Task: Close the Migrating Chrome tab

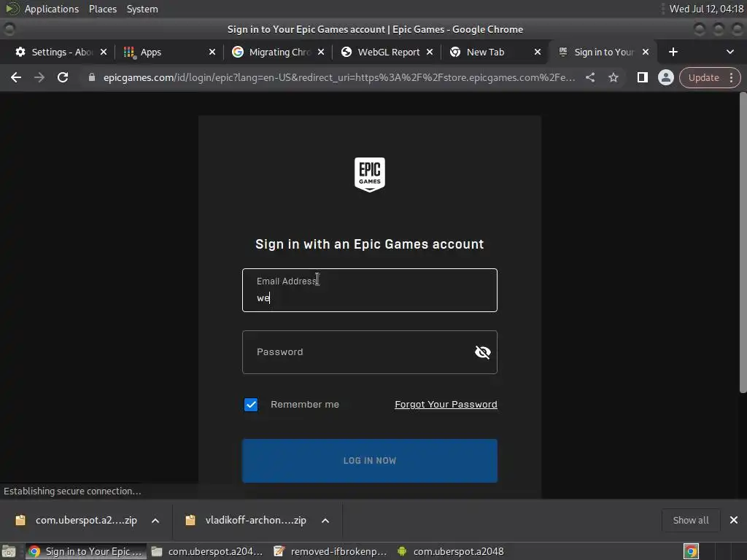Action: point(321,52)
